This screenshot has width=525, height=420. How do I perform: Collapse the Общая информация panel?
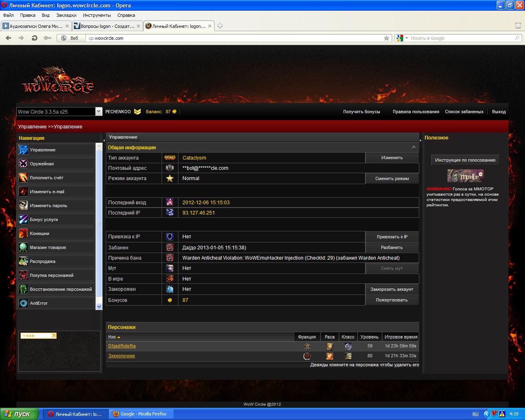pyautogui.click(x=414, y=147)
